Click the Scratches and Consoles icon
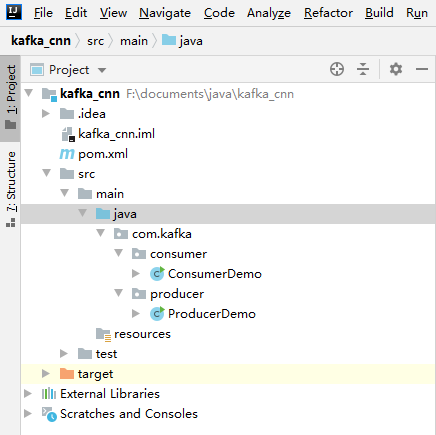436x435 pixels. click(x=49, y=414)
